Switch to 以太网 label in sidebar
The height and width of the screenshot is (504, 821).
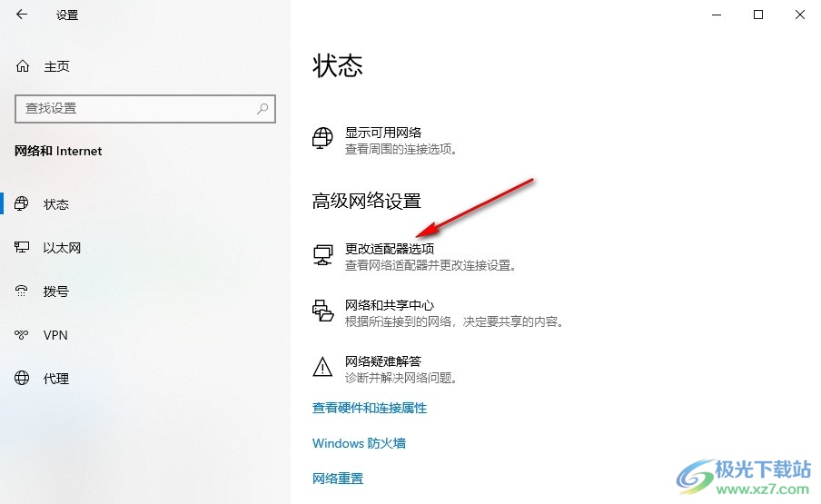click(62, 248)
